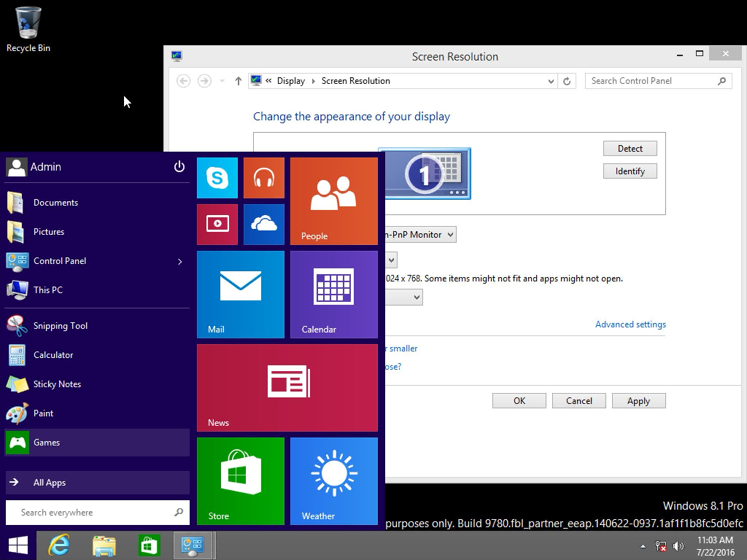Image resolution: width=747 pixels, height=560 pixels.
Task: Open Internet Explorer from the taskbar
Action: pyautogui.click(x=58, y=545)
